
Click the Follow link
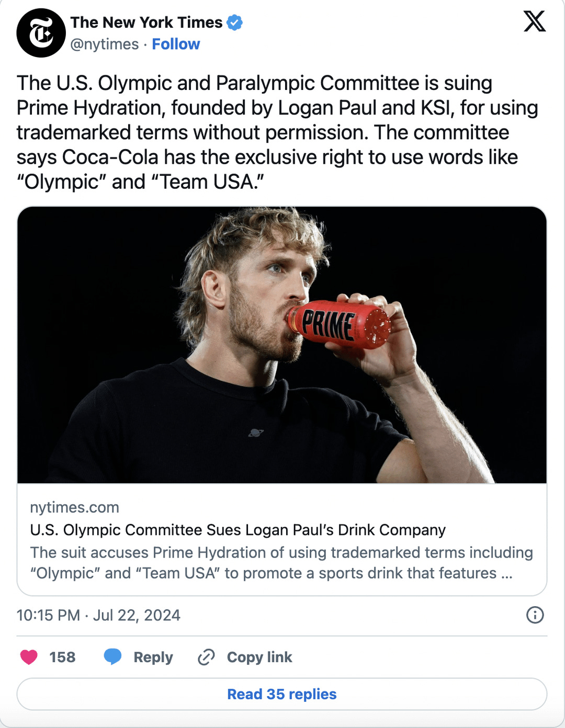pos(176,44)
